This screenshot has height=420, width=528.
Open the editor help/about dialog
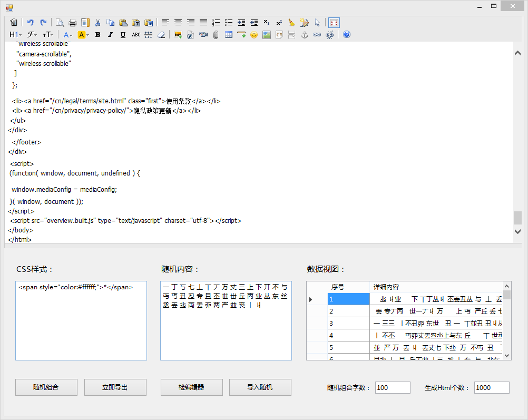point(347,35)
